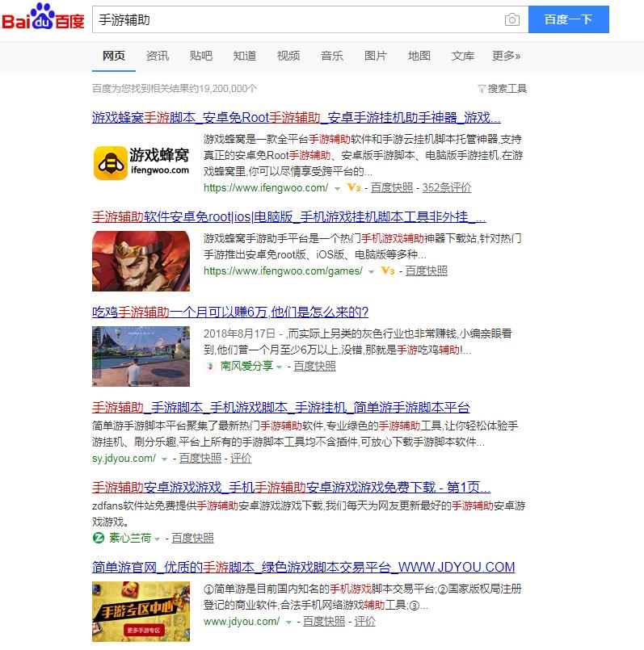Open 百度快照 for ifengwoo.com/games/ result
The image size is (644, 650).
point(426,271)
